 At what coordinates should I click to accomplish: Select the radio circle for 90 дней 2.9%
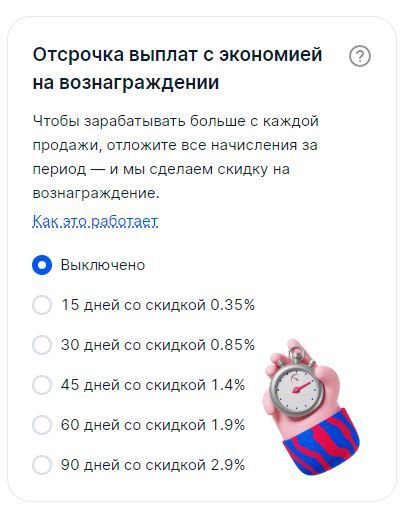[42, 465]
